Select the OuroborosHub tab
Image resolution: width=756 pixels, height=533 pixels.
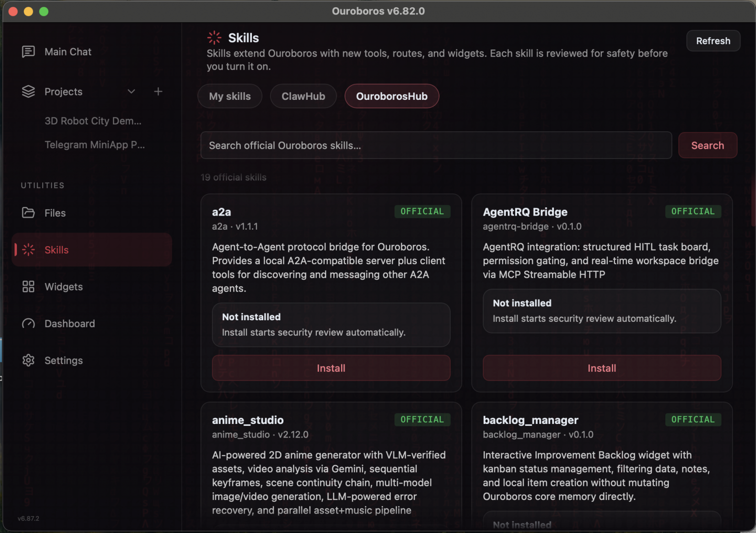392,96
